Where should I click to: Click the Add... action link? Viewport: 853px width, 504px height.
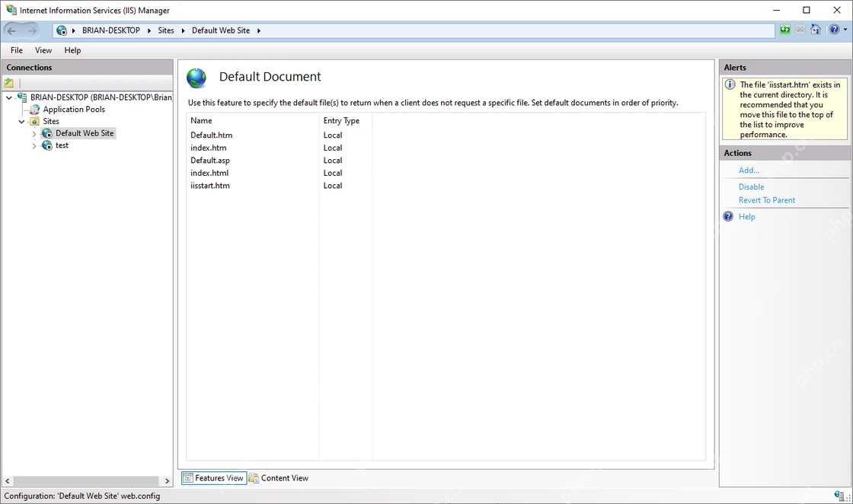[x=749, y=171]
